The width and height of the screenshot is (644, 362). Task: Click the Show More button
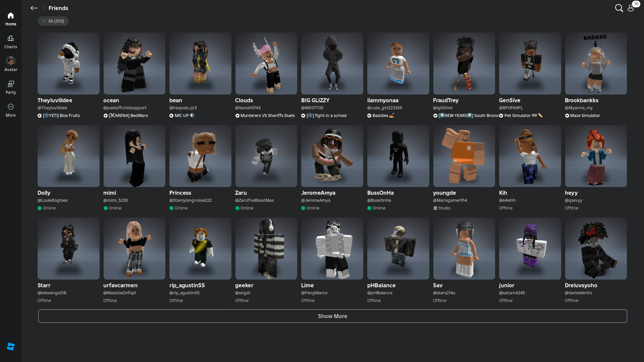click(x=332, y=316)
